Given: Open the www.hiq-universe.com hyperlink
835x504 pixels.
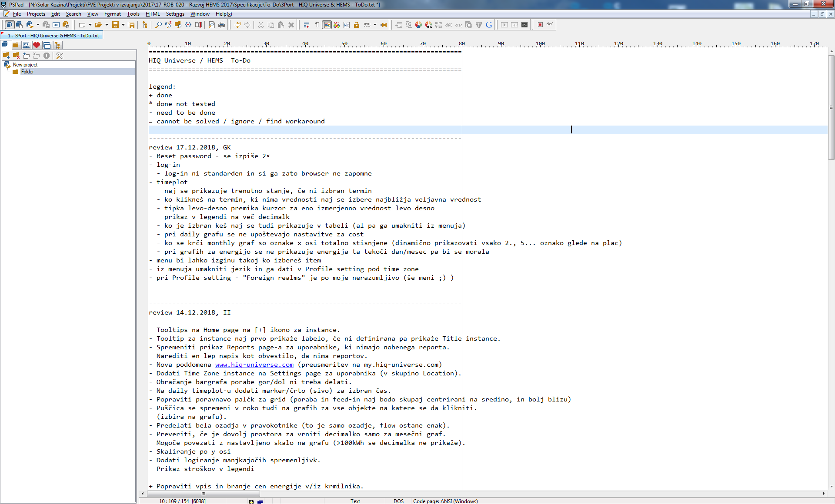Looking at the screenshot, I should (x=254, y=365).
